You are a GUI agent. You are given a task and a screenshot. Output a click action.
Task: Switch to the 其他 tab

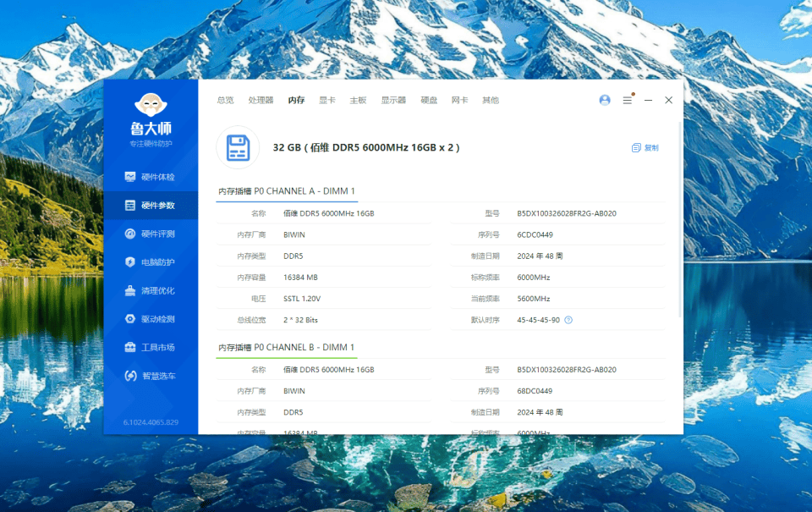[491, 100]
